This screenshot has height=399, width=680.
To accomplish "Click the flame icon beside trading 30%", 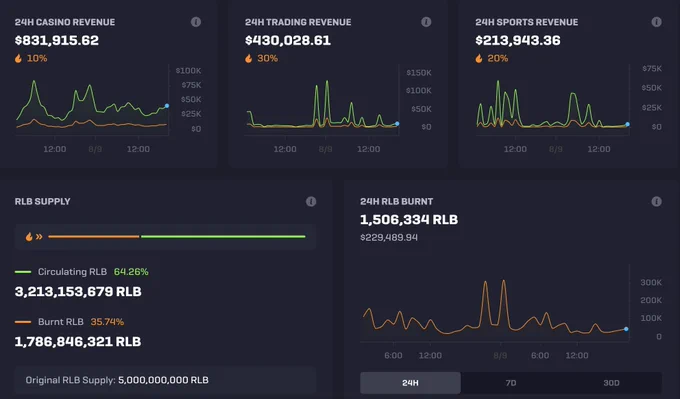I will (x=248, y=58).
